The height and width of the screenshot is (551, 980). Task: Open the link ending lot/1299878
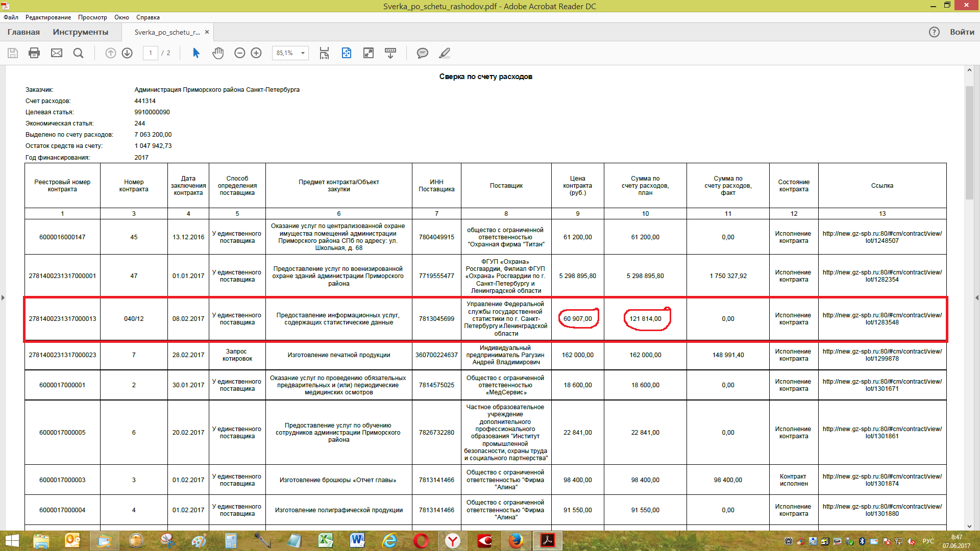[882, 355]
